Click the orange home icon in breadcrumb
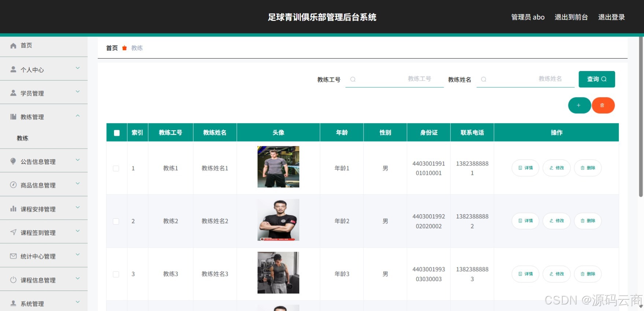 click(x=125, y=48)
